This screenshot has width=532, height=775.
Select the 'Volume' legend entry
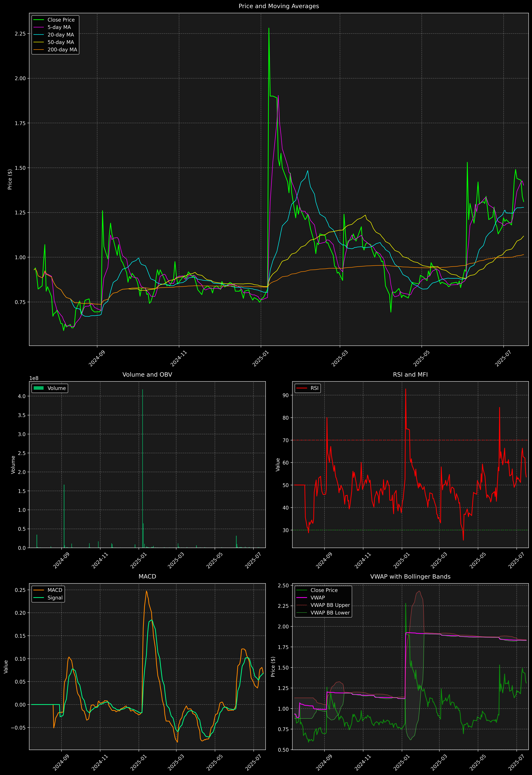click(x=57, y=388)
